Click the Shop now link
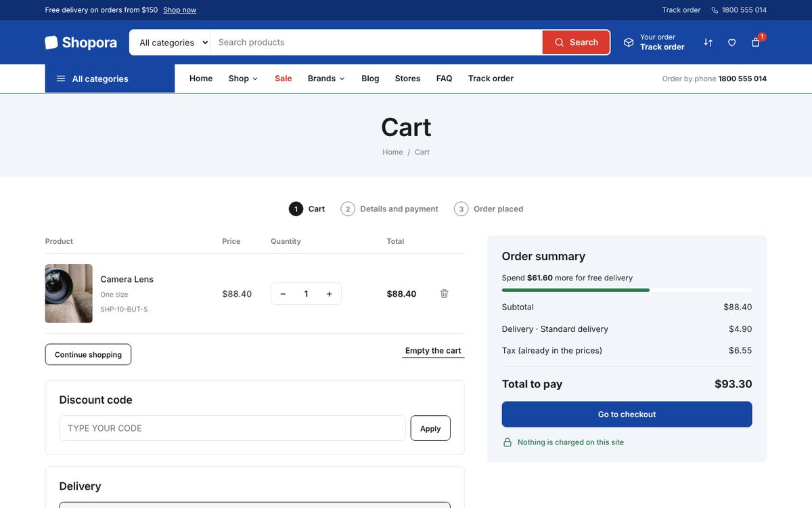The image size is (812, 508). tap(180, 10)
